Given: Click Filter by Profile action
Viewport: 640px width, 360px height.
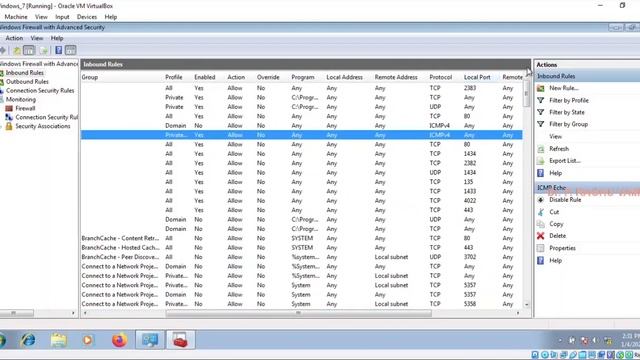Looking at the screenshot, I should coord(569,100).
